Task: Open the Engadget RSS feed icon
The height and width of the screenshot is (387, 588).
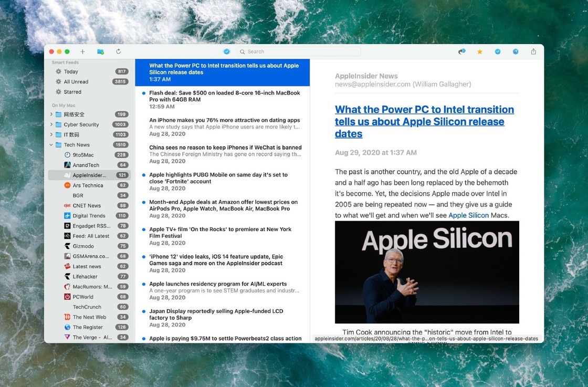Action: point(68,226)
